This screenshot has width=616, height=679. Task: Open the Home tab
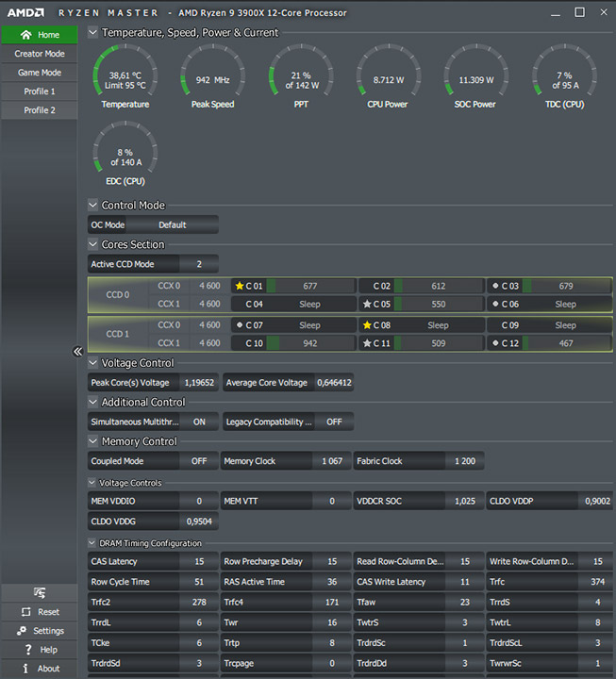point(40,35)
